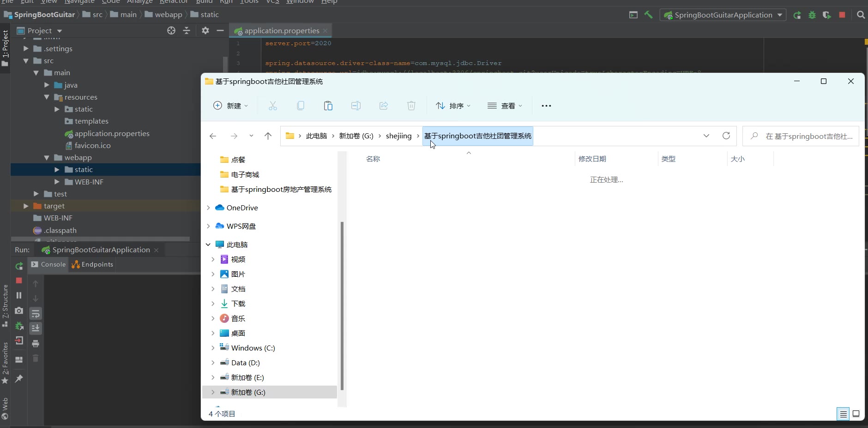This screenshot has height=428, width=868.
Task: Open the 新建 dropdown in Explorer
Action: pos(230,106)
